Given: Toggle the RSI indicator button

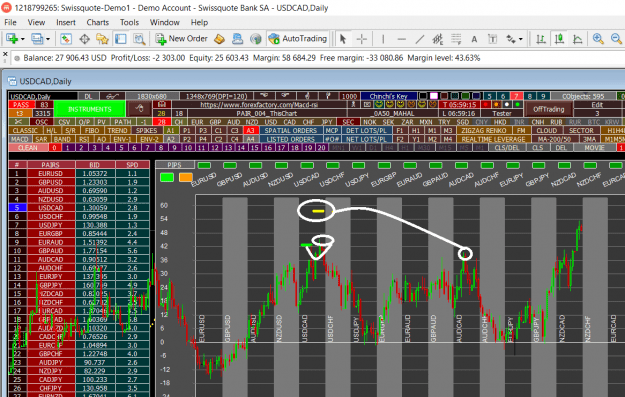Looking at the screenshot, I should click(84, 139).
